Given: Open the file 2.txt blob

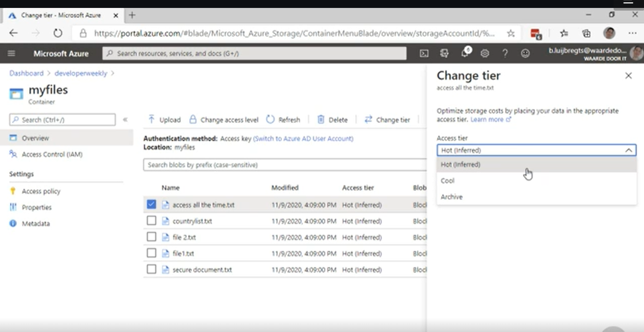Looking at the screenshot, I should pyautogui.click(x=184, y=237).
